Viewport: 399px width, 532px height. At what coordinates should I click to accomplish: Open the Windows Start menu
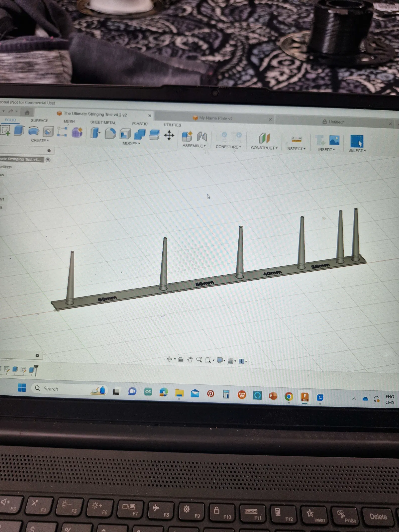tap(22, 388)
